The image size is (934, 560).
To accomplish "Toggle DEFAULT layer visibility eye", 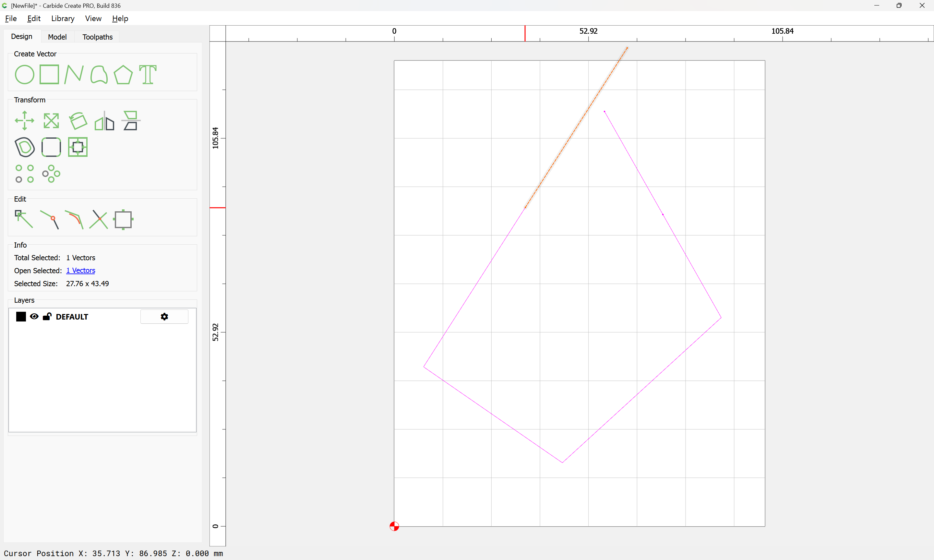I will tap(34, 317).
